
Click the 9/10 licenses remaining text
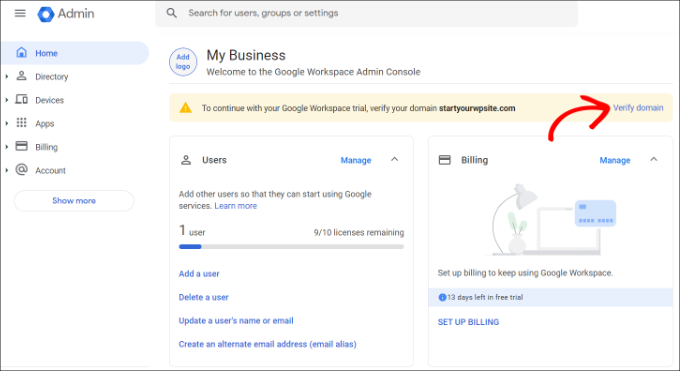click(359, 233)
